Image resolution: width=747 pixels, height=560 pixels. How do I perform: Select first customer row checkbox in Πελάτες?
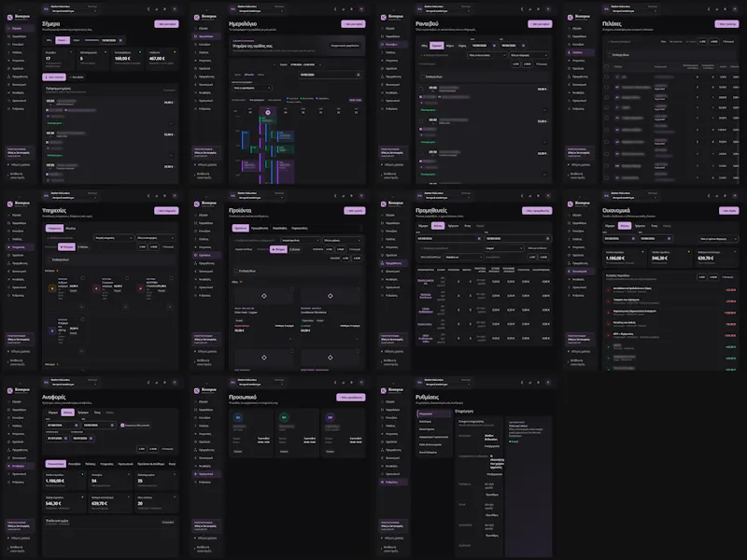tap(606, 77)
